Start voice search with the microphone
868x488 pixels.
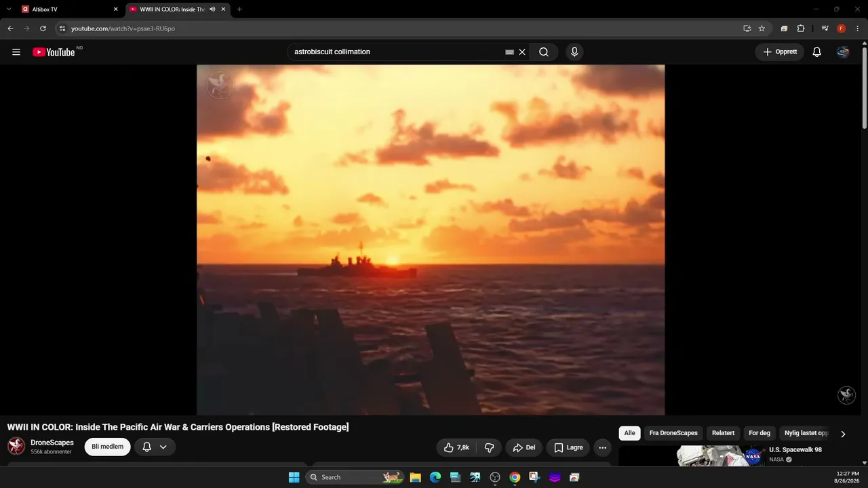[x=574, y=52]
